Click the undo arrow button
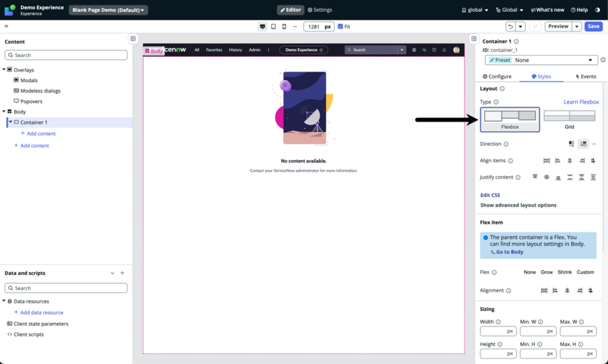The image size is (608, 364). tap(510, 26)
